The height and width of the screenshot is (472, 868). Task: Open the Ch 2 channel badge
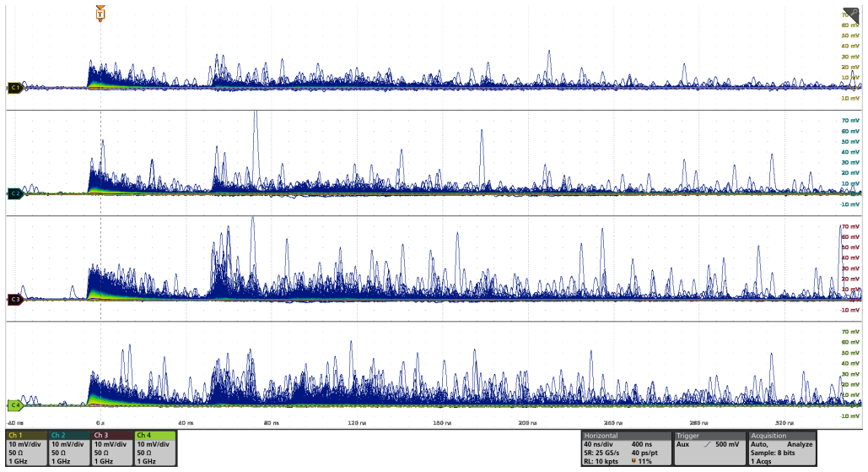pos(69,448)
